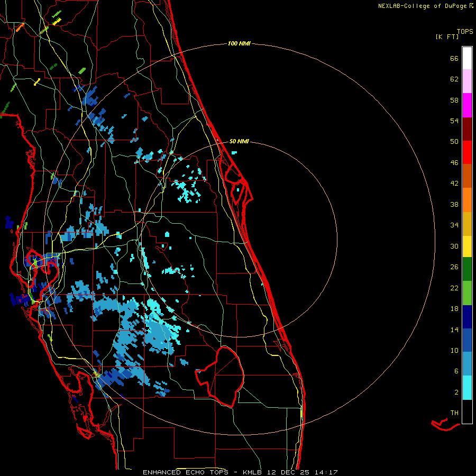This screenshot has height=476, width=476.
Task: Click the medium blue legend swatch
Action: point(467,340)
